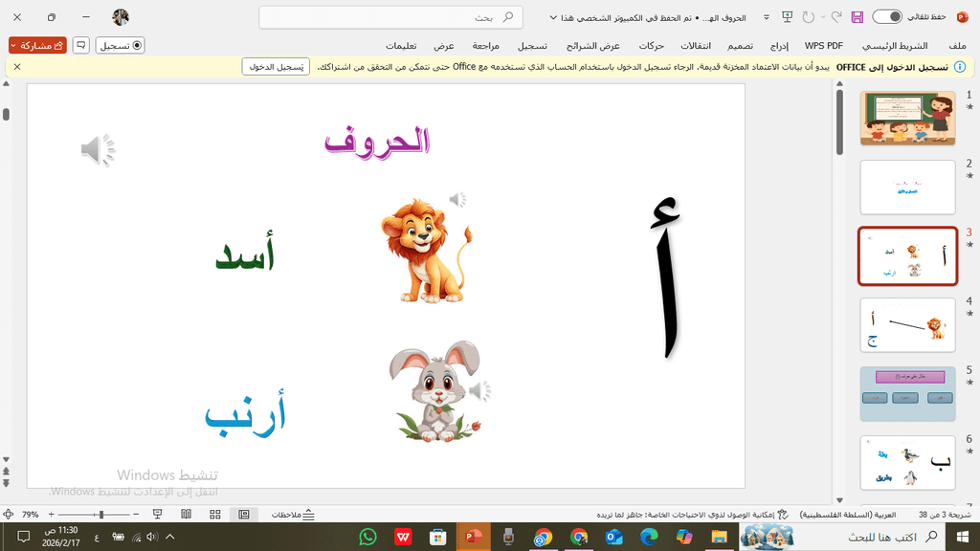Open the View (عرض) tab
The width and height of the screenshot is (980, 551).
click(444, 46)
